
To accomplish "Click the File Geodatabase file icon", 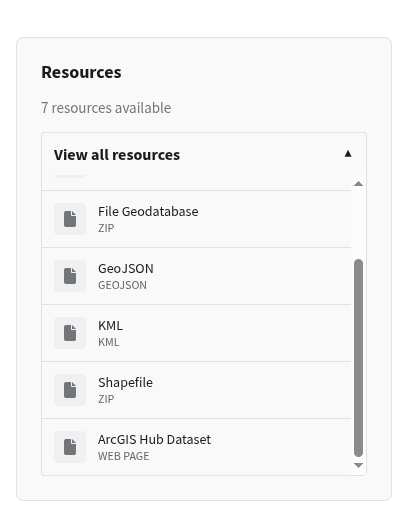I will click(70, 219).
